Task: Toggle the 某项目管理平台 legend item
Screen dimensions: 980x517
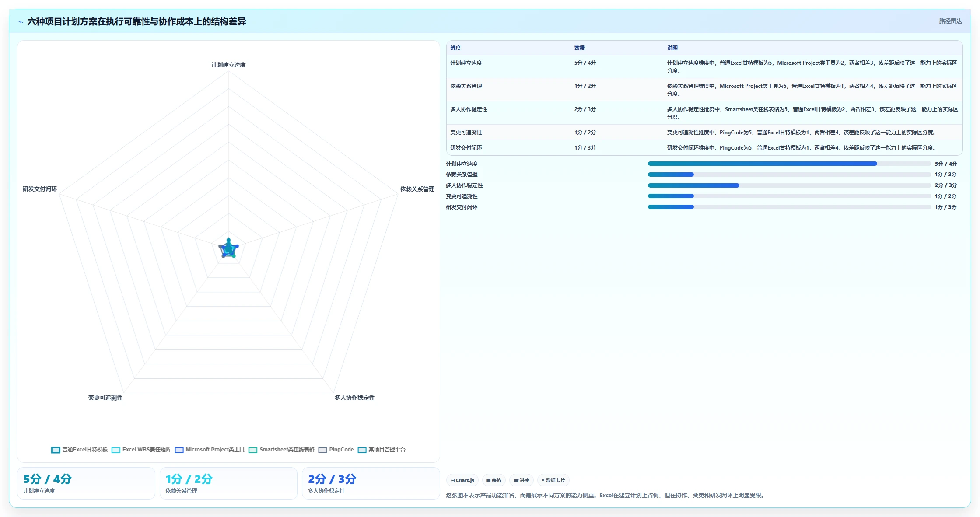Action: coord(381,450)
